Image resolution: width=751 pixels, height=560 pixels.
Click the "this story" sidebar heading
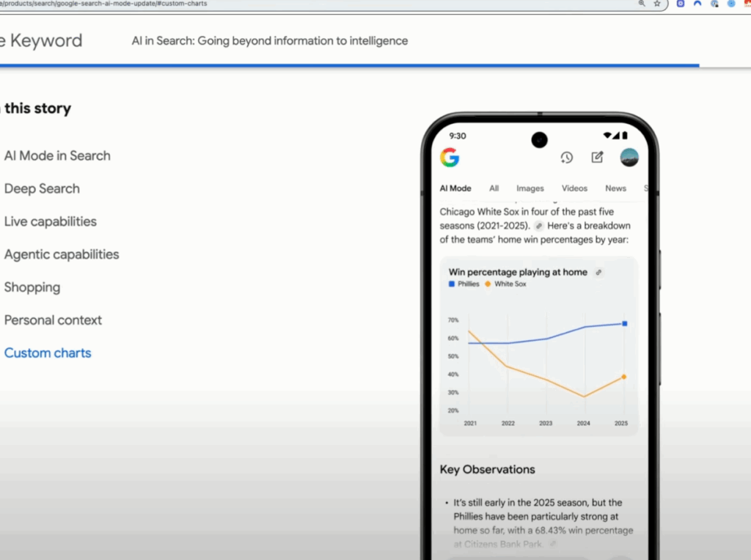pyautogui.click(x=38, y=108)
